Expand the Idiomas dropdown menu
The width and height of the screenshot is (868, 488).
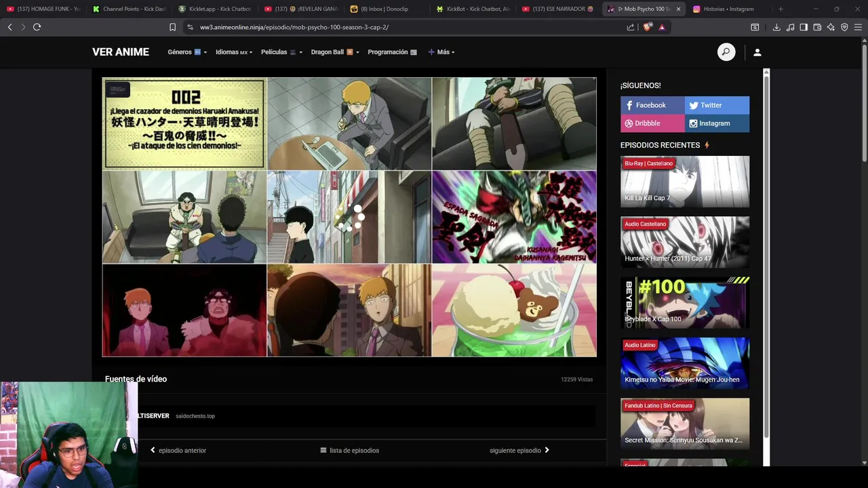point(234,52)
